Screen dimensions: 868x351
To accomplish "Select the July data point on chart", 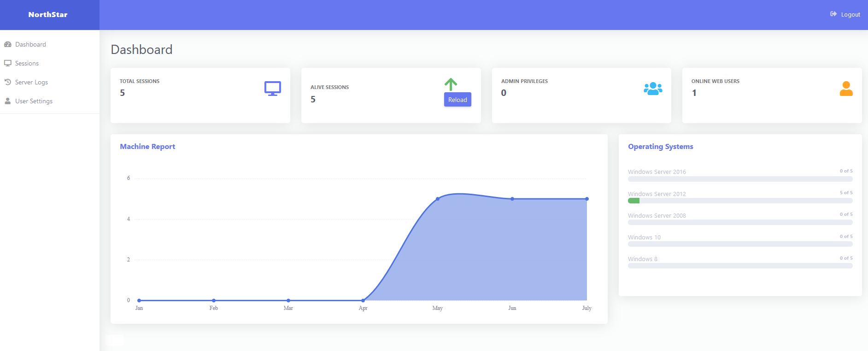I will (587, 199).
